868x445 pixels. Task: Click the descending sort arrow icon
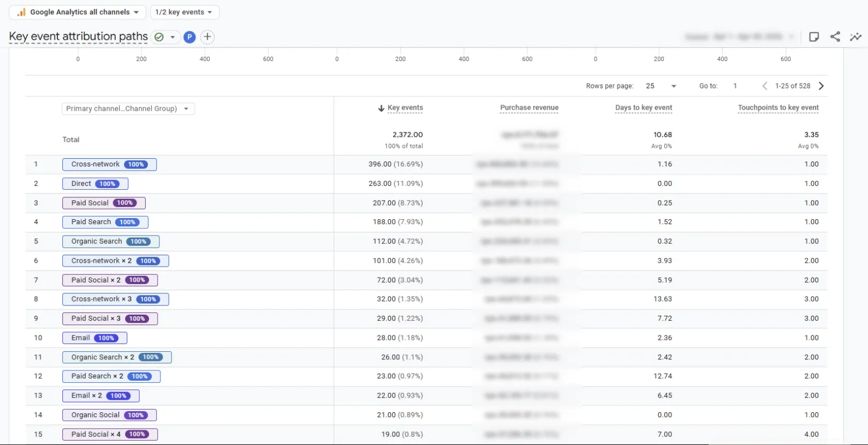click(x=381, y=108)
